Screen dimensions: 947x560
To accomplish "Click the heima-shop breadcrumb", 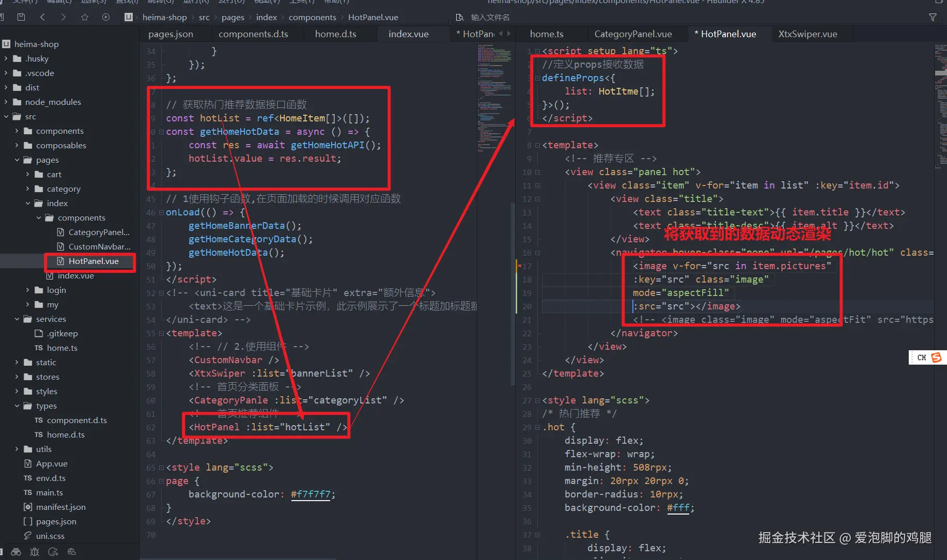I will (x=165, y=17).
